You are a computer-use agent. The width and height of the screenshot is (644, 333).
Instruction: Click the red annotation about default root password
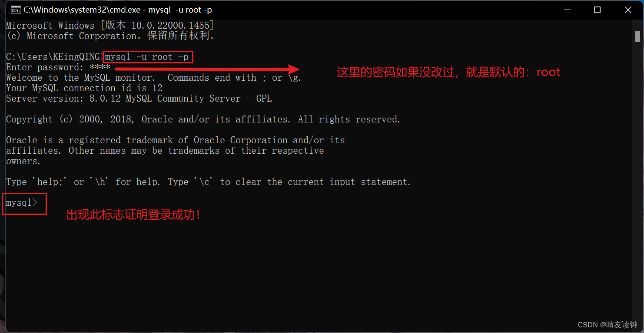coord(448,72)
